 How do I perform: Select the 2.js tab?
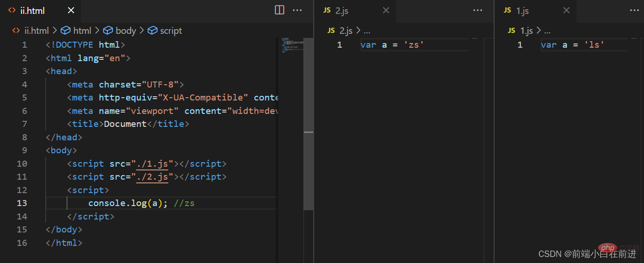pyautogui.click(x=341, y=10)
